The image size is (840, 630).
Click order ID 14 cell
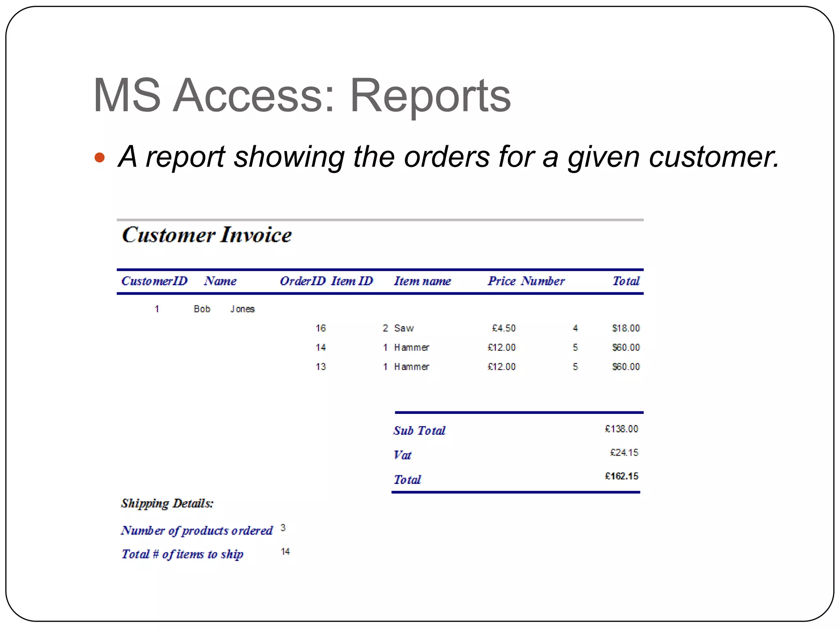click(x=321, y=347)
